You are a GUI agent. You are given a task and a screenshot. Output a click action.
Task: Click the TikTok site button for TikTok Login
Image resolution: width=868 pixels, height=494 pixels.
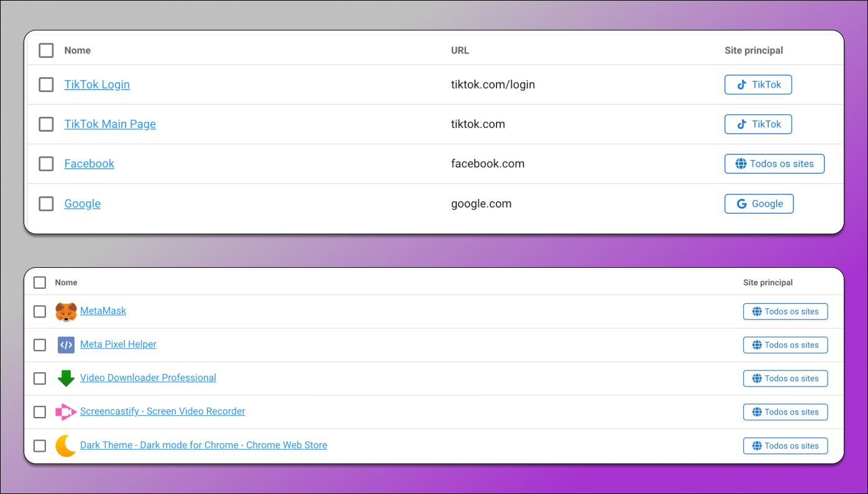pos(758,85)
